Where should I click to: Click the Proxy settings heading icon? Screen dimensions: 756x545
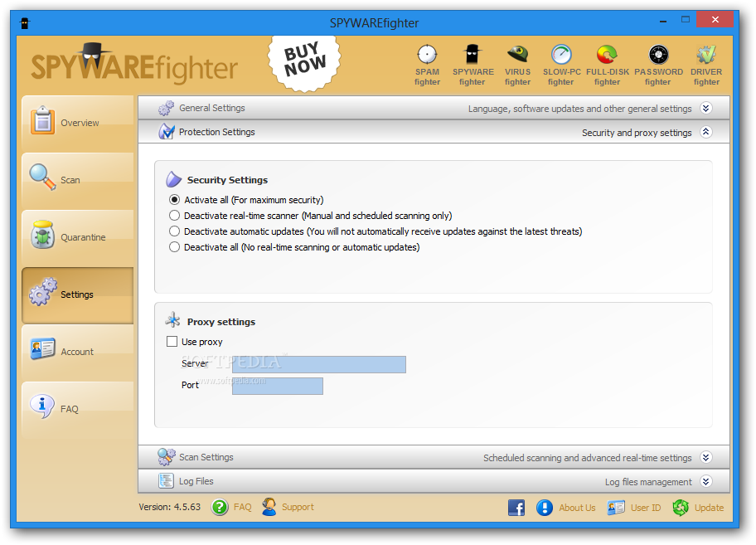pyautogui.click(x=173, y=319)
